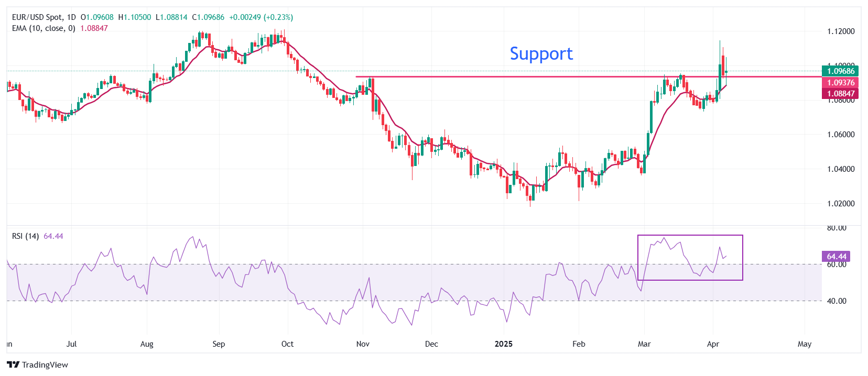Click the 1.02000 price scale label
The width and height of the screenshot is (868, 376).
tap(841, 204)
